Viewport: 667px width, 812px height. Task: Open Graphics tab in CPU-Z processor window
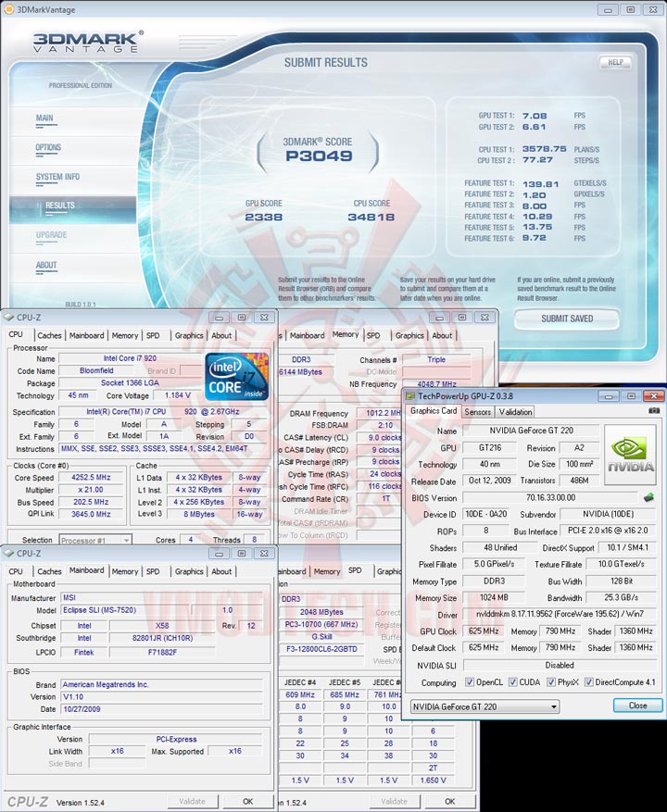coord(189,335)
